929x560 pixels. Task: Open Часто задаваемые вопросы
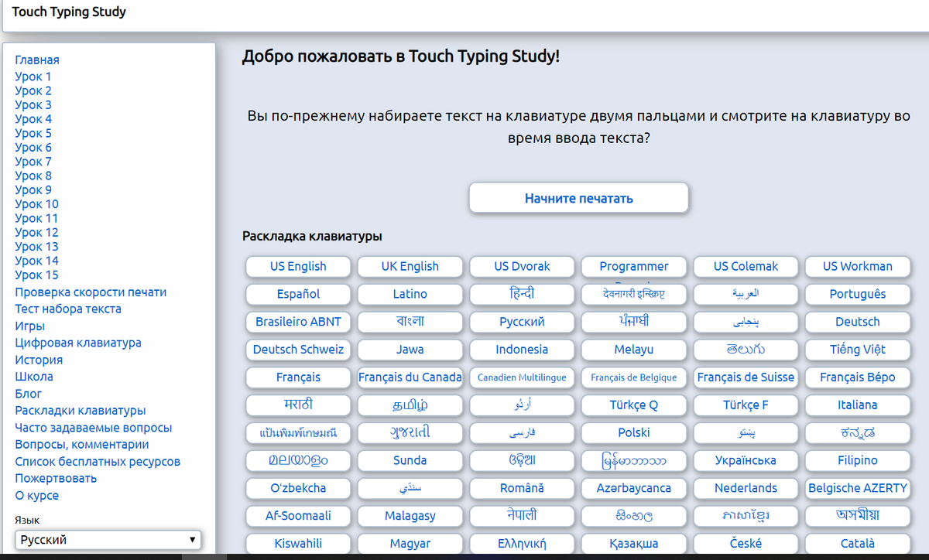tap(94, 428)
